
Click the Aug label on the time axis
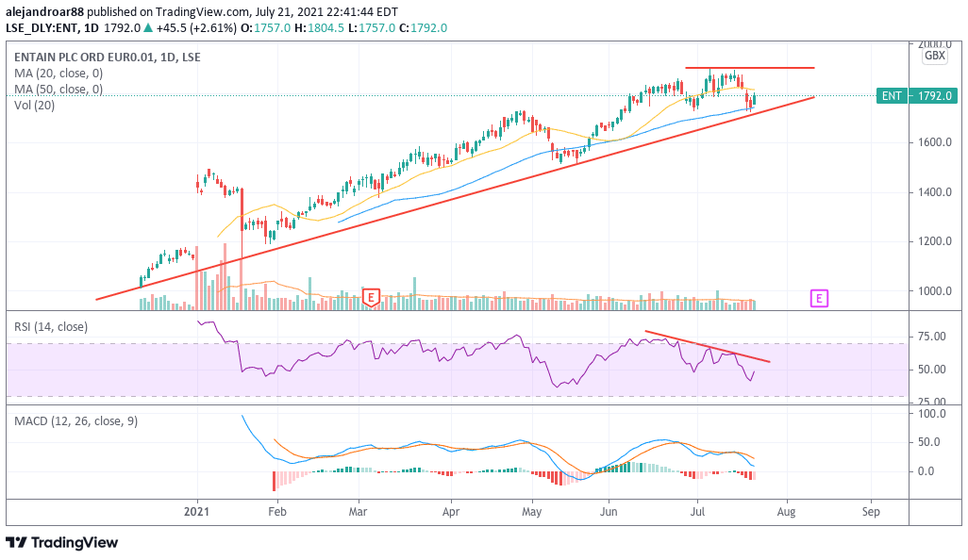[x=787, y=511]
